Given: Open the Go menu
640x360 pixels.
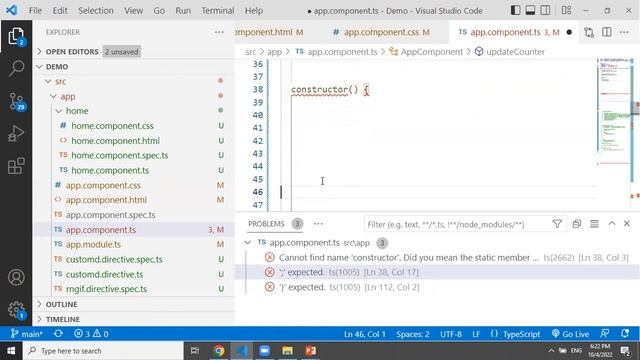Looking at the screenshot, I should (159, 11).
